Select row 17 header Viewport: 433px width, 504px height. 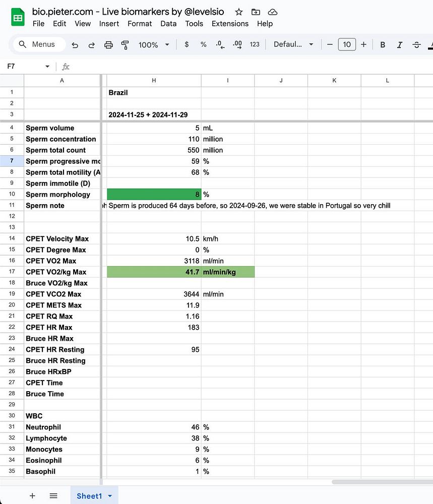12,272
